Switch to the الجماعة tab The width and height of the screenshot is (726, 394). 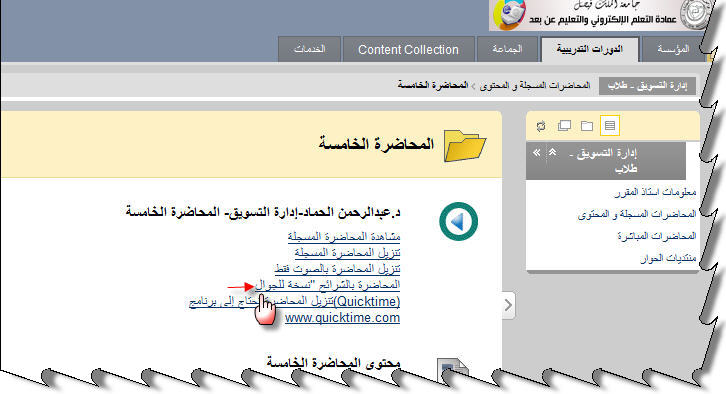(507, 49)
